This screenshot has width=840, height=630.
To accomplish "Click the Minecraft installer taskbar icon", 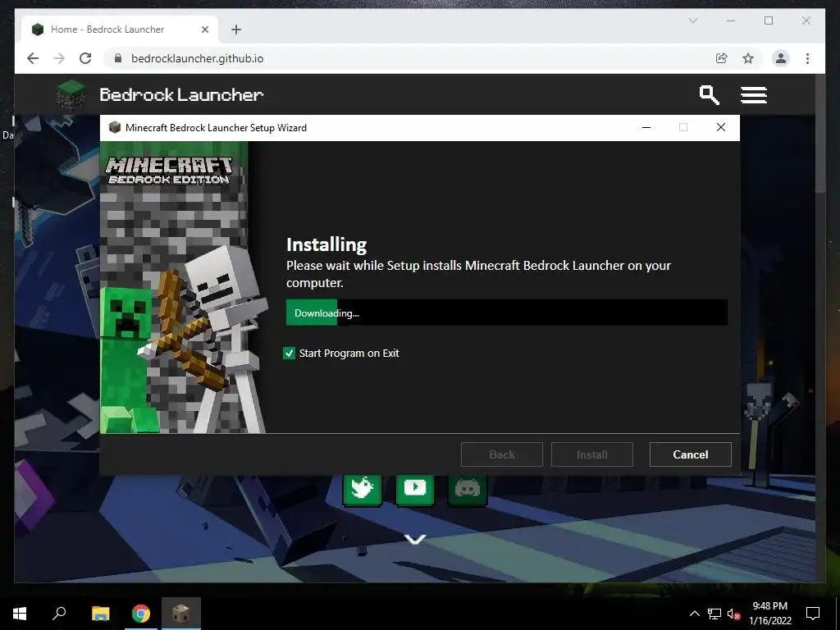I will pyautogui.click(x=181, y=614).
